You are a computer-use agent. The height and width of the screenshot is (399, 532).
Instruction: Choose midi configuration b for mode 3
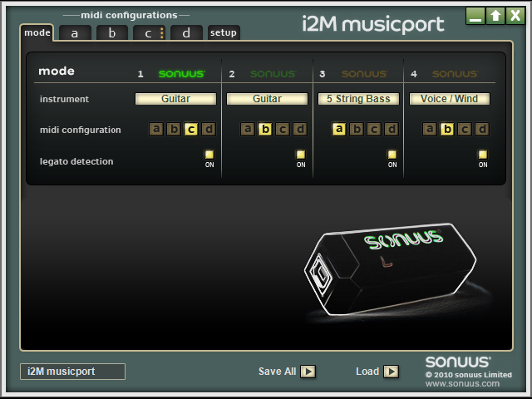pos(357,130)
